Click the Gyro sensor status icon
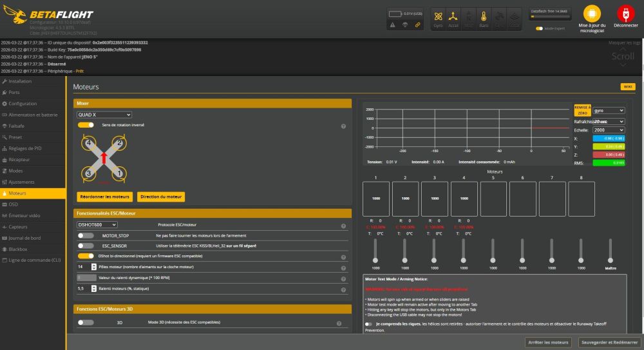The height and width of the screenshot is (350, 644). (x=438, y=17)
